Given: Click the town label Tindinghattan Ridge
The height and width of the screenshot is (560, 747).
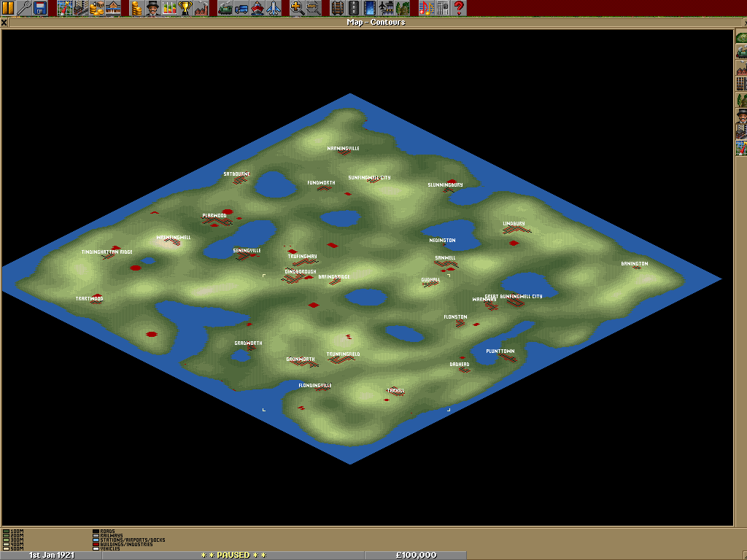Looking at the screenshot, I should click(x=107, y=252).
